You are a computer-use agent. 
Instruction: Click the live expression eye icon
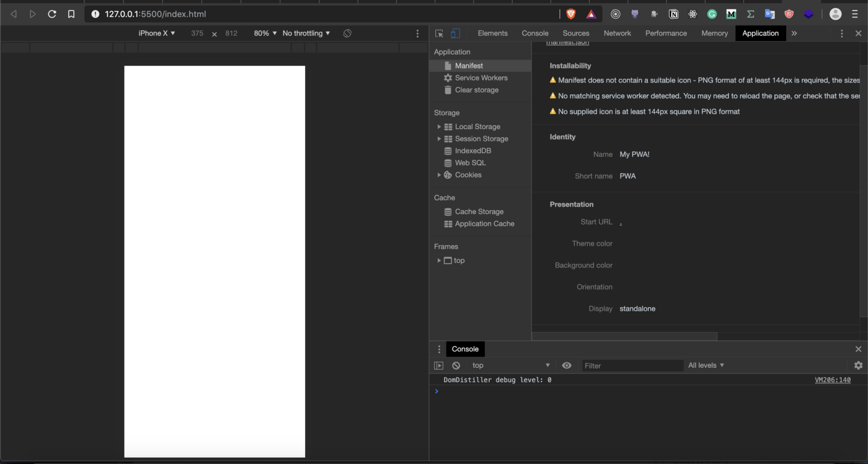(567, 365)
